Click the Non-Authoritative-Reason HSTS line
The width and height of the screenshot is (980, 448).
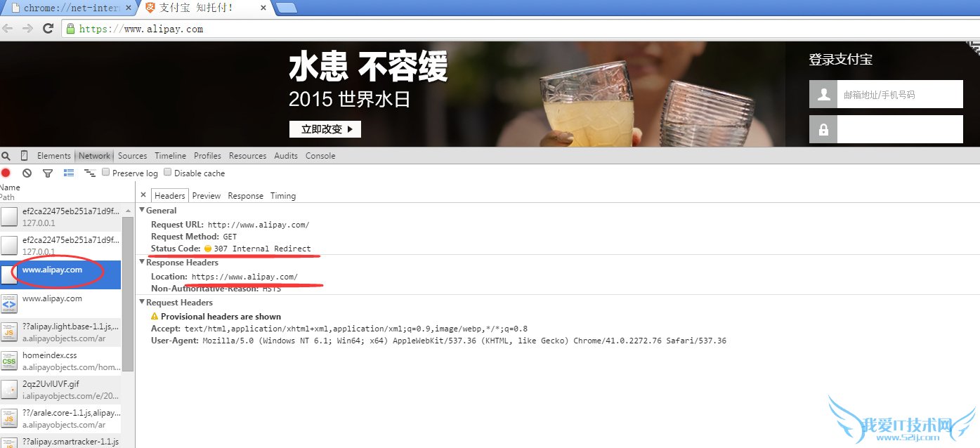(216, 288)
